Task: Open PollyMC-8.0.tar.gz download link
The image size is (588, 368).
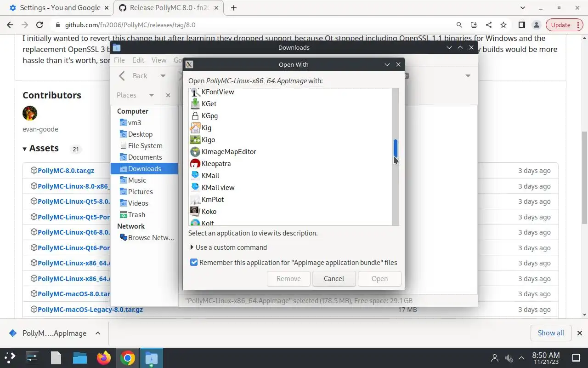Action: tap(66, 170)
